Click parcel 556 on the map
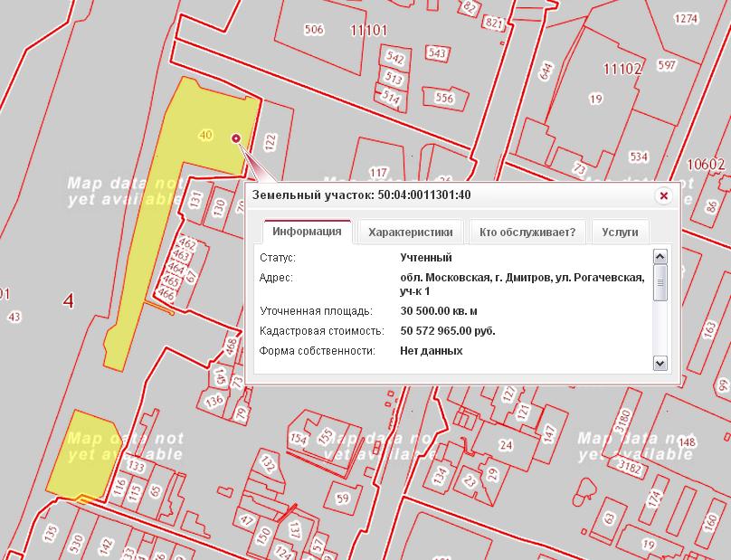This screenshot has height=560, width=731. pos(443,98)
